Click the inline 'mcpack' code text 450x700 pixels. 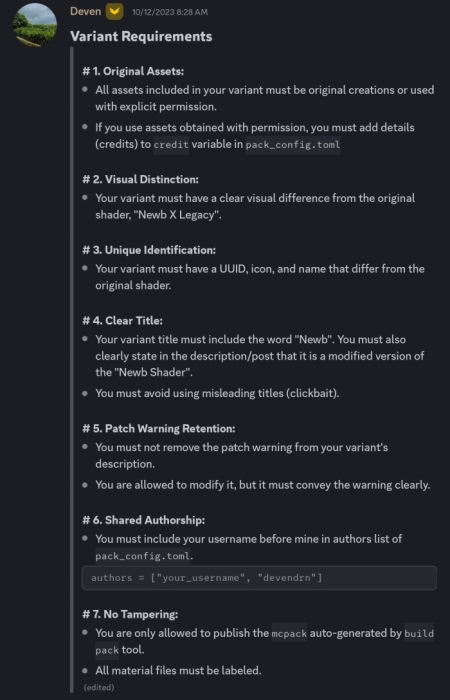tap(289, 633)
